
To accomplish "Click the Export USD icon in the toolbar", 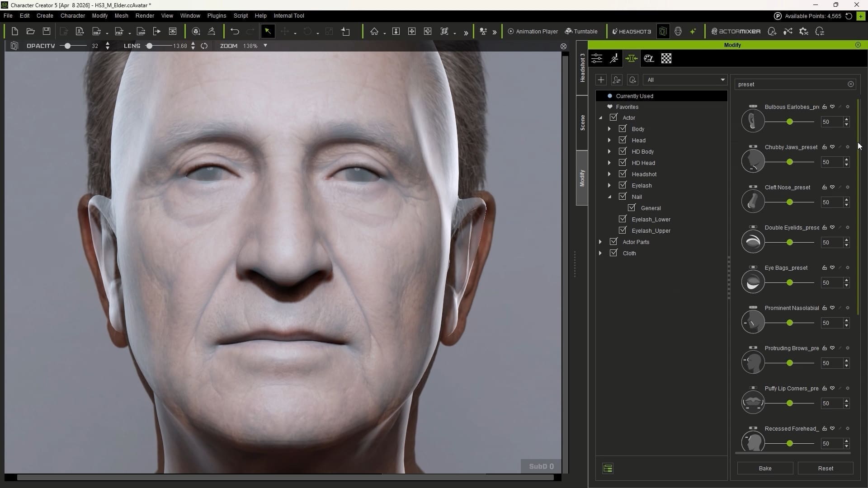I will pyautogui.click(x=141, y=31).
